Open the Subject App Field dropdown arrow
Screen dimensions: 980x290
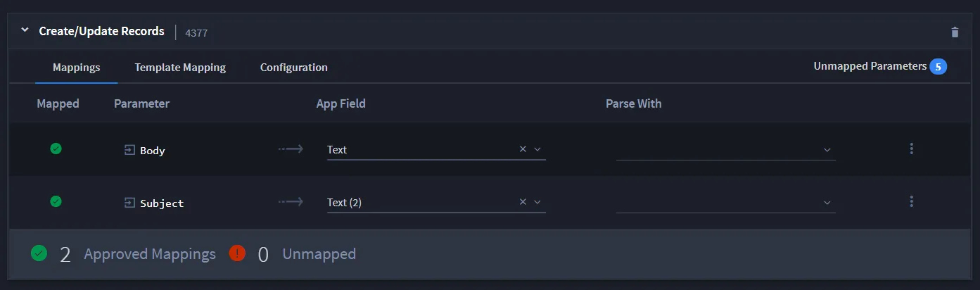537,202
